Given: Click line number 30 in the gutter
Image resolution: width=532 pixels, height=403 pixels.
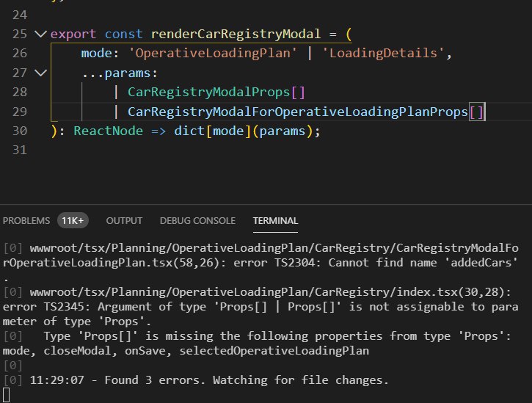Looking at the screenshot, I should (19, 131).
